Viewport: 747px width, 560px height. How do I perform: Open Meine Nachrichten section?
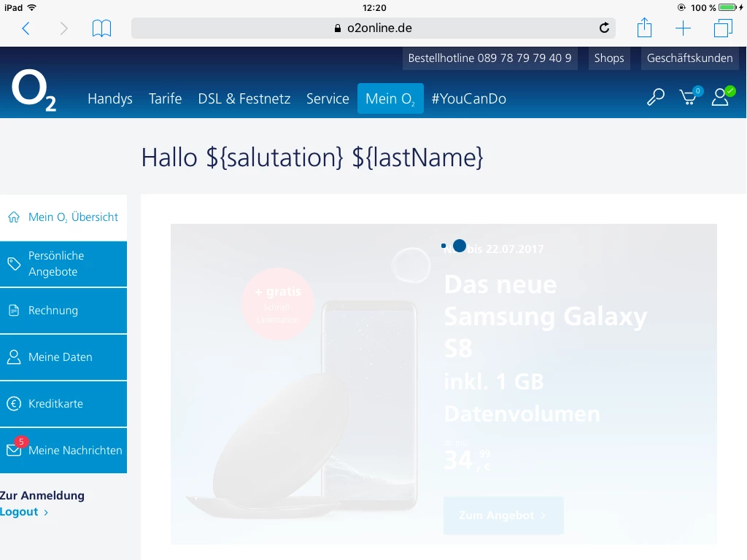[x=63, y=451]
